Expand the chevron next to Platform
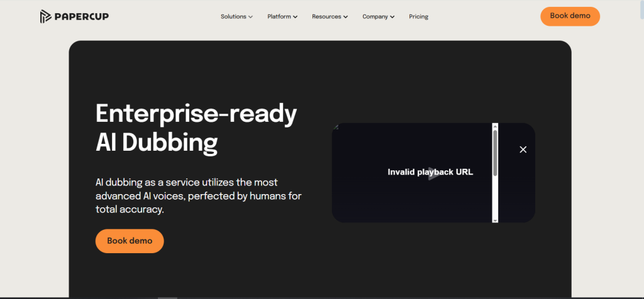Screen dimensions: 644x299 [x=296, y=17]
